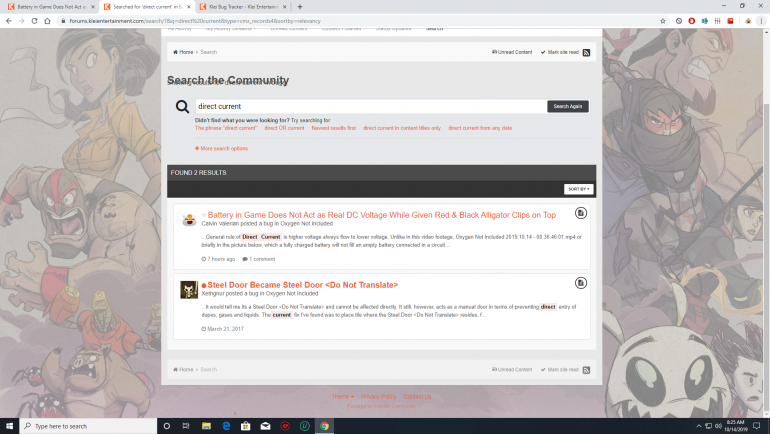This screenshot has height=434, width=770.
Task: Click 'direct OR current' suggestion
Action: [x=284, y=128]
